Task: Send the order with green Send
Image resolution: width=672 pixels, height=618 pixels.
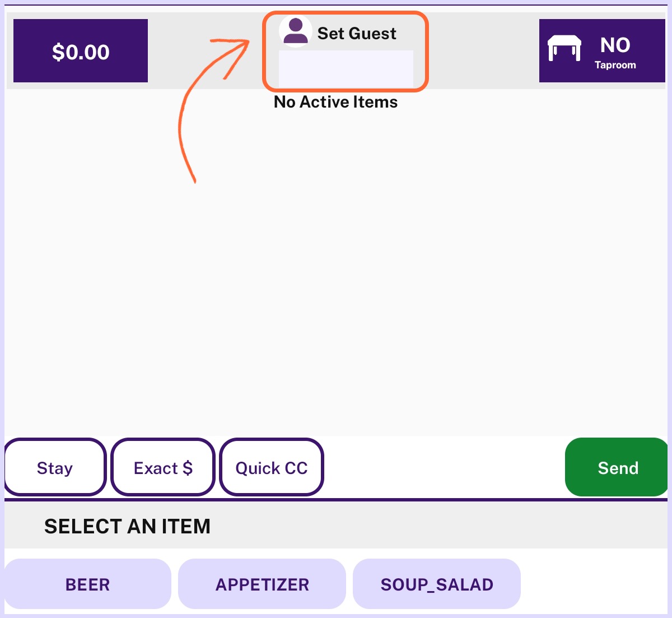Action: [617, 467]
